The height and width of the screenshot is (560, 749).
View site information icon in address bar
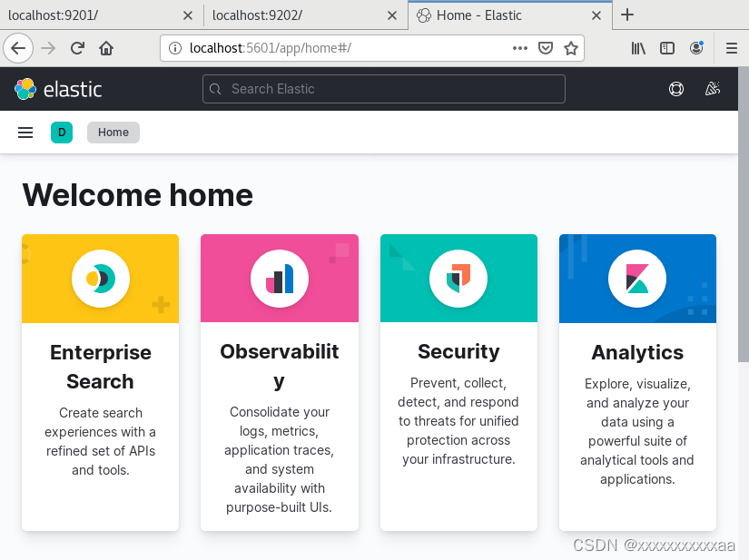(x=175, y=48)
